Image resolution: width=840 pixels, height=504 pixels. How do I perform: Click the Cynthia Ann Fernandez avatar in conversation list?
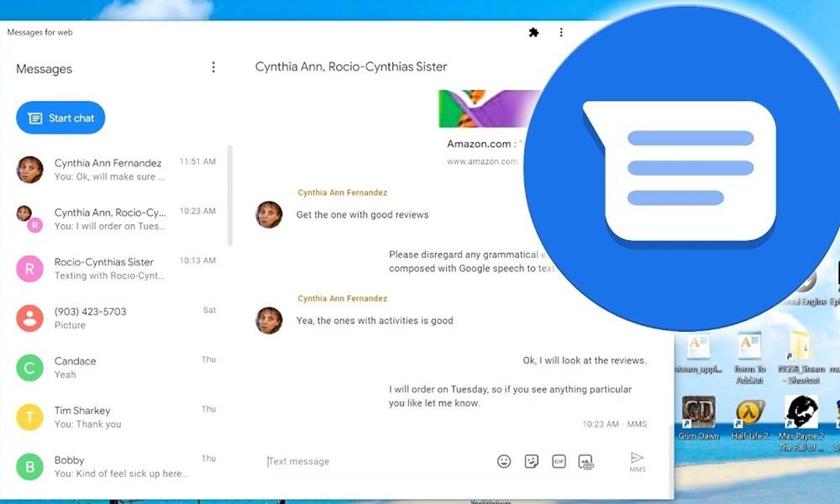click(30, 170)
